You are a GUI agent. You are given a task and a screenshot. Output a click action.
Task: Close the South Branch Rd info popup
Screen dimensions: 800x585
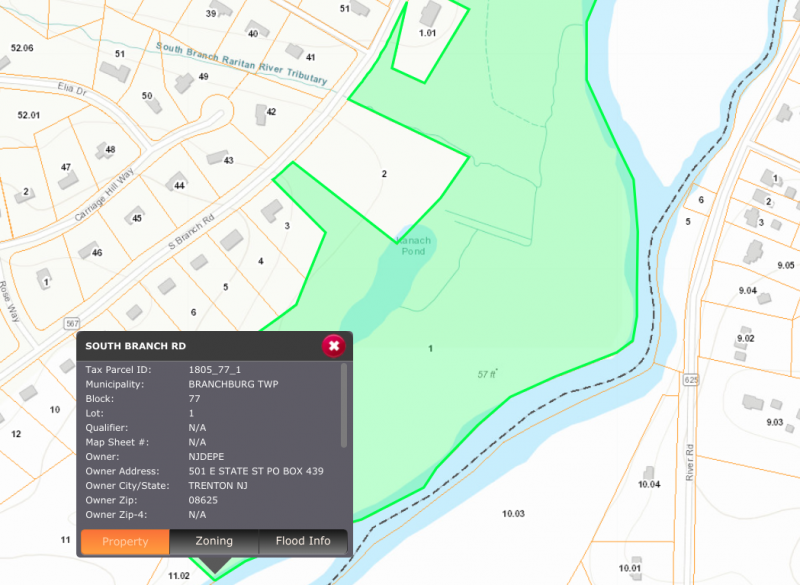pos(334,346)
